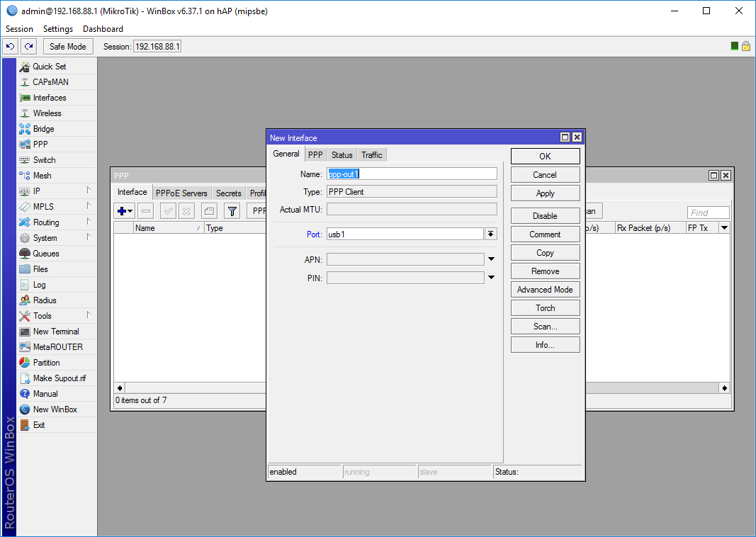This screenshot has height=537, width=756.
Task: Click the comment icon in PPP window
Action: click(209, 211)
